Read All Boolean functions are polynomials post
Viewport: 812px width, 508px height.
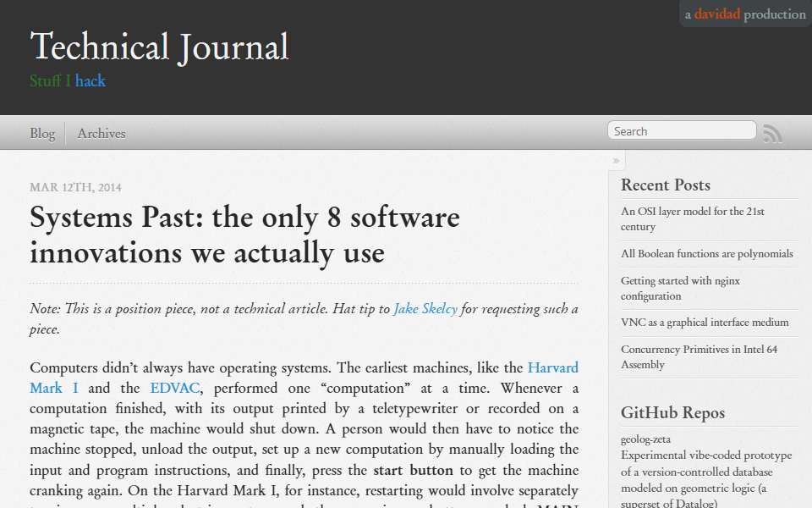click(x=707, y=253)
